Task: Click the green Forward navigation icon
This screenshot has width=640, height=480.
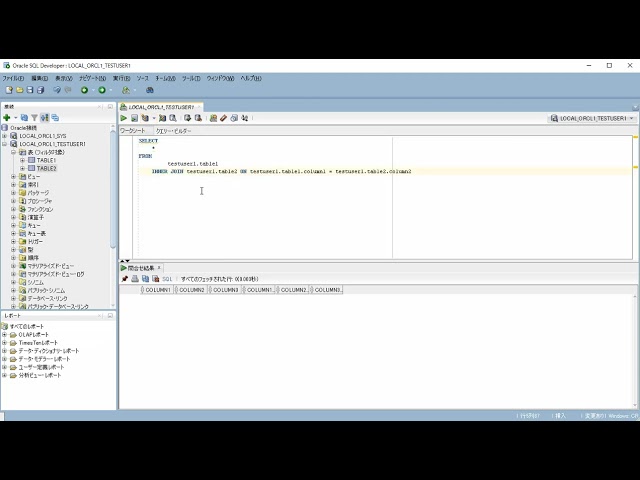Action: pos(102,90)
